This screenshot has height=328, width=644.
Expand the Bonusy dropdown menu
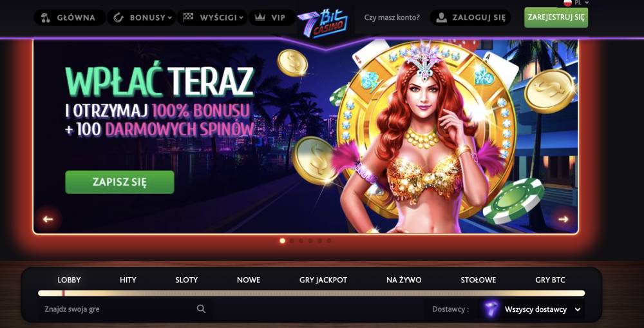pos(142,17)
